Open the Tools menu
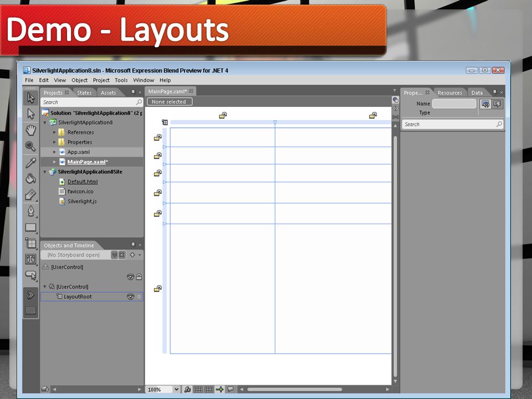The height and width of the screenshot is (399, 532). [121, 80]
